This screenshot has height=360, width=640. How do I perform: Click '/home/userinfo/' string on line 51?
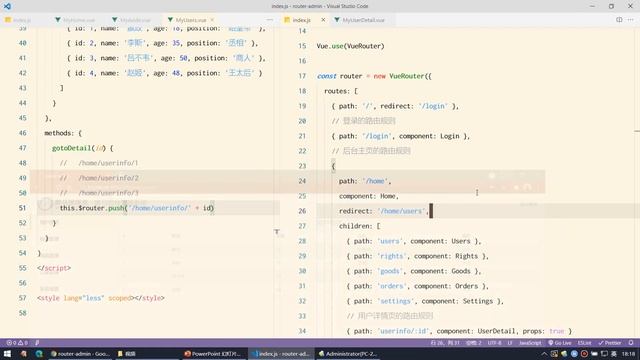[160, 208]
